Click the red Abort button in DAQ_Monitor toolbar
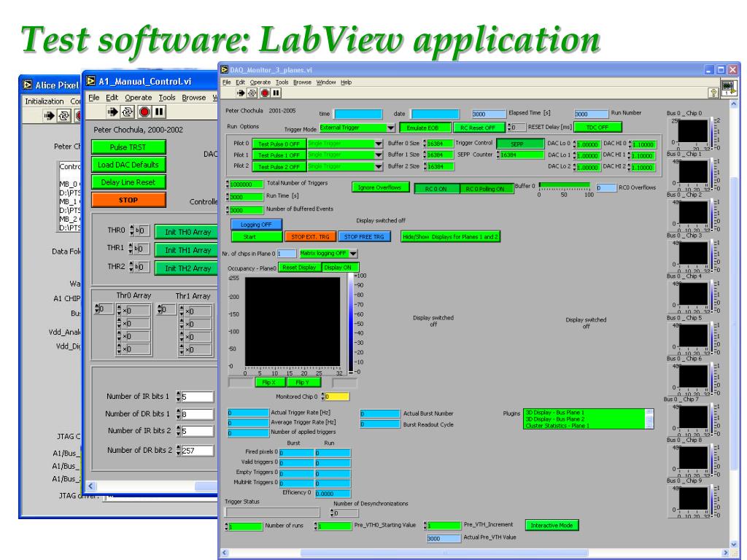This screenshot has height=560, width=747. click(265, 93)
